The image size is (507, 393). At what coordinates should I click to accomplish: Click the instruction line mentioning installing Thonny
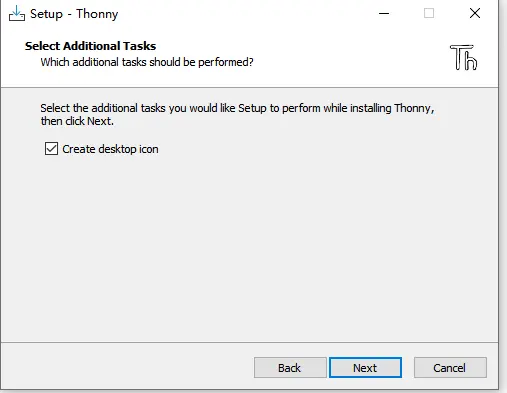pos(237,108)
